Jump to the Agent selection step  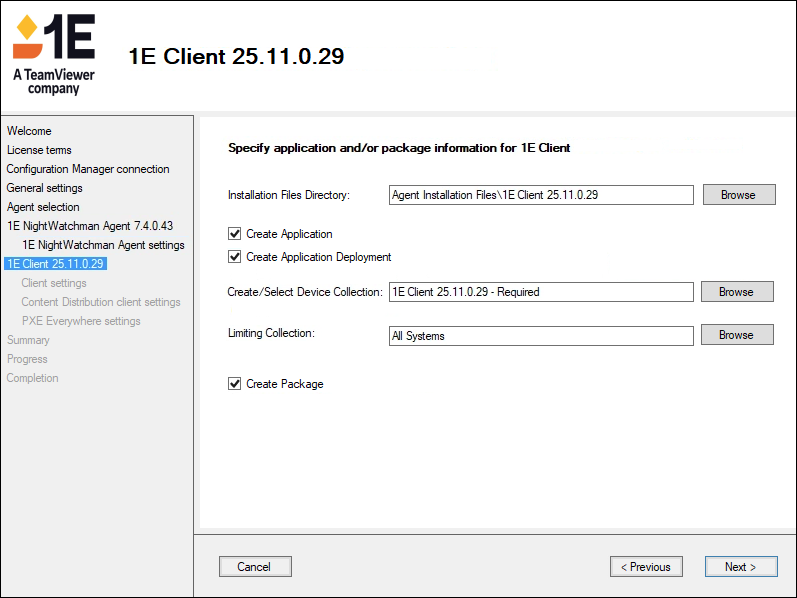tap(43, 207)
